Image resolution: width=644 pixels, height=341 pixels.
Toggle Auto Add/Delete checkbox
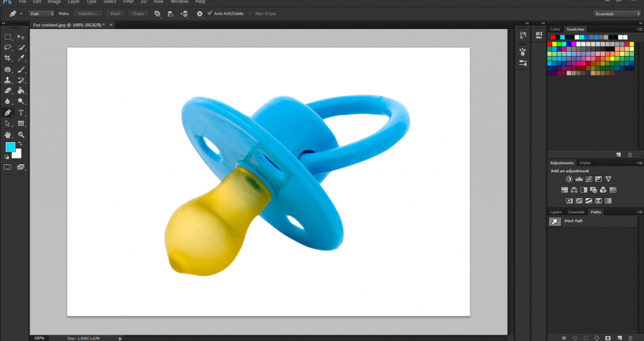[x=210, y=14]
